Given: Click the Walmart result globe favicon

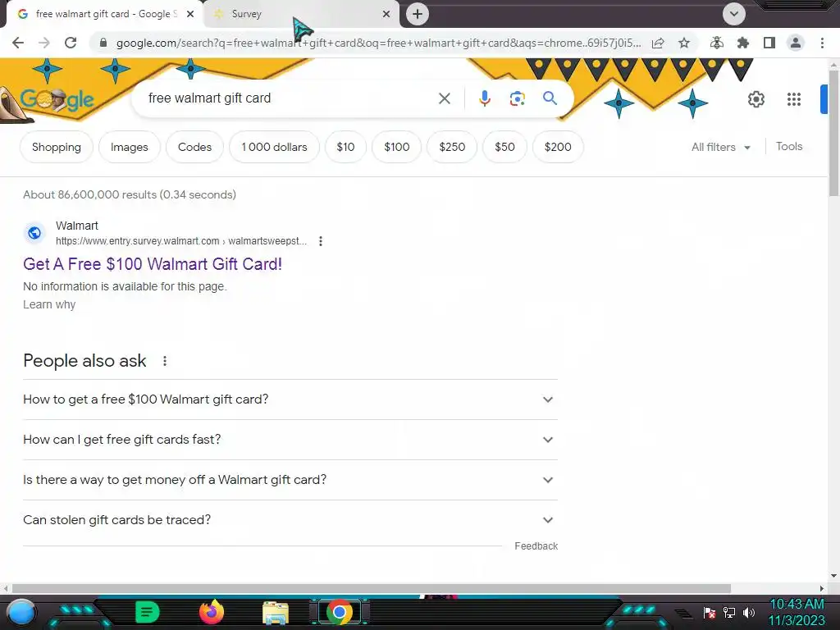Looking at the screenshot, I should (x=34, y=233).
